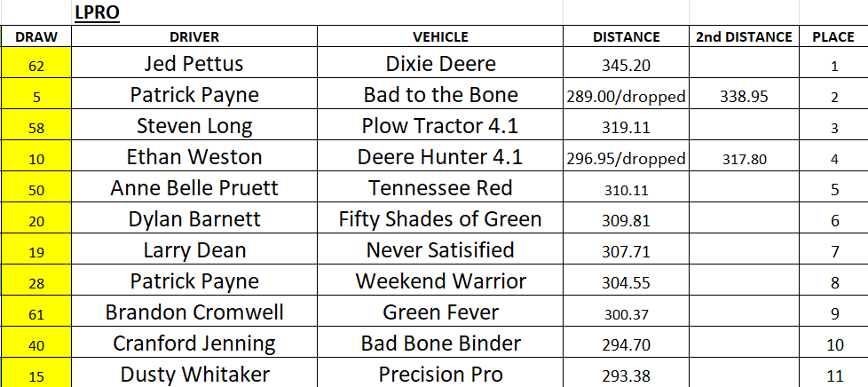Click the Dixie Deere vehicle cell
868x387 pixels.
[440, 65]
